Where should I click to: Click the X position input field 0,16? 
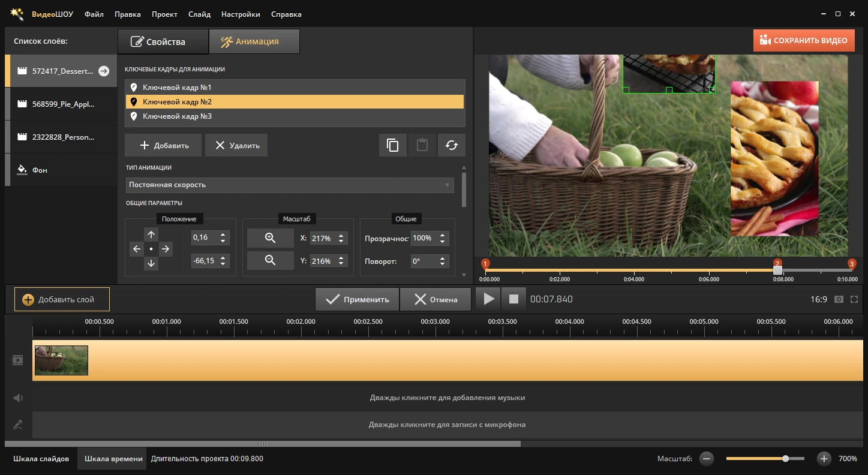tap(205, 237)
